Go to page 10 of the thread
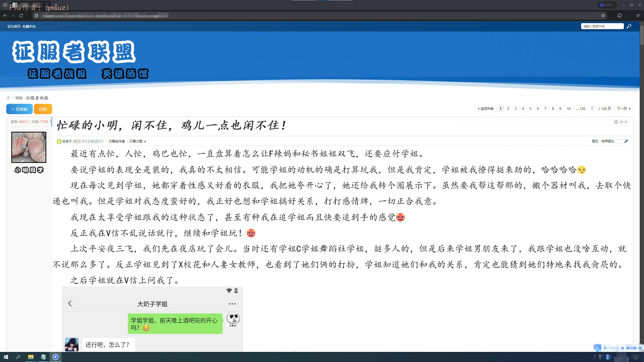 (569, 109)
